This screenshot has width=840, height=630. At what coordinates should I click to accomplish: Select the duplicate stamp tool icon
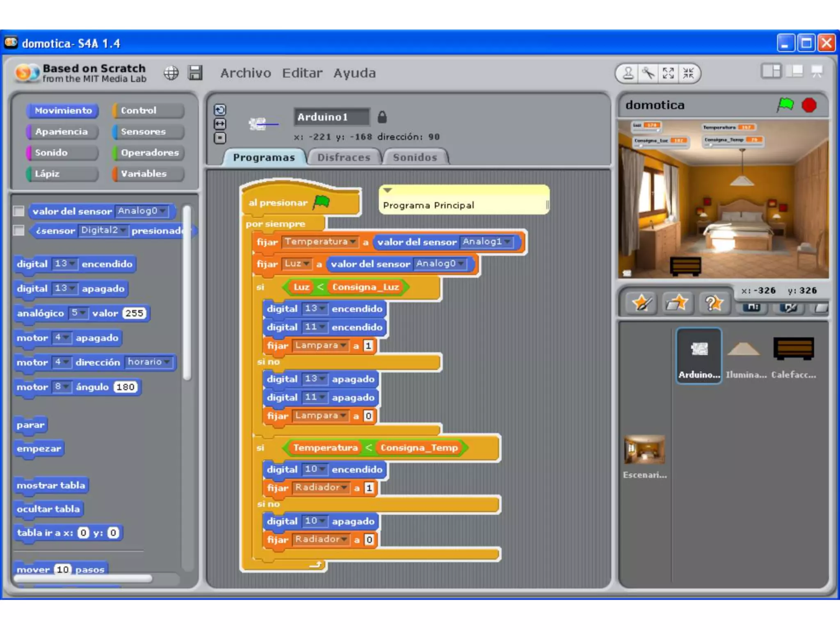(x=628, y=73)
